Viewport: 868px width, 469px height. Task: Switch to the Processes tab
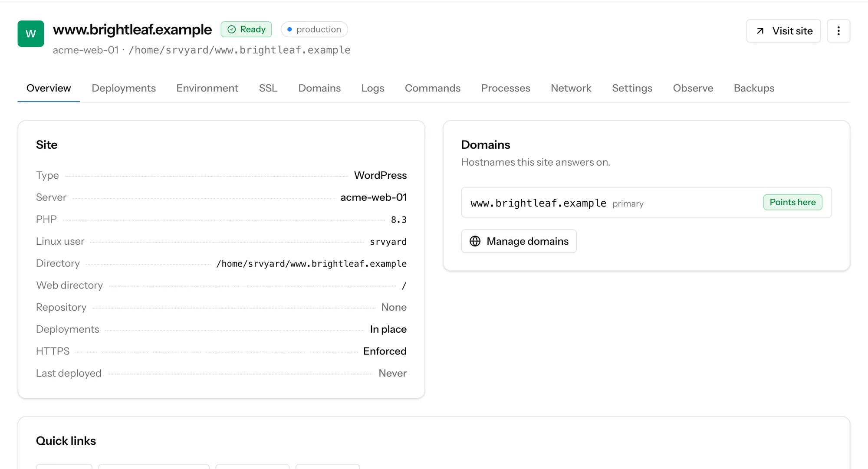[x=506, y=88]
